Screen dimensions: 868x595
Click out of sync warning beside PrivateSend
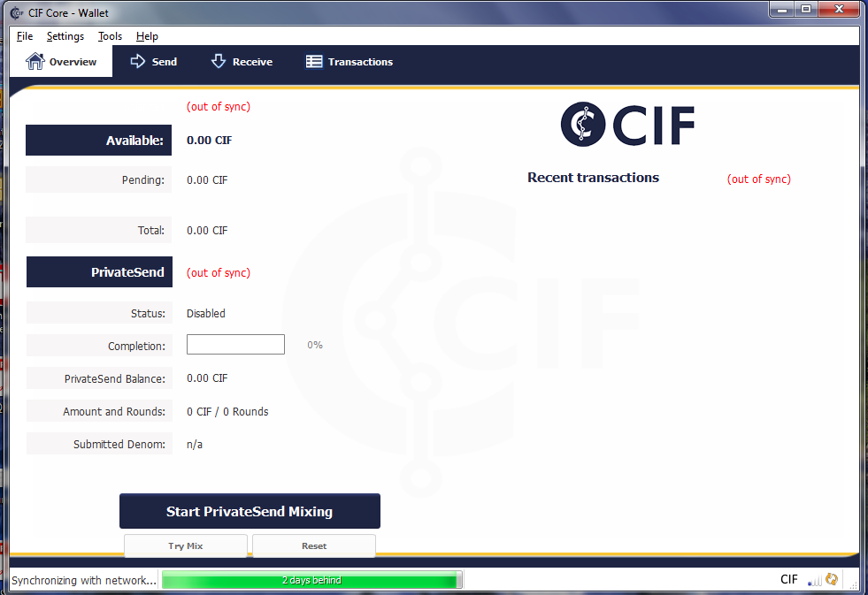point(219,272)
